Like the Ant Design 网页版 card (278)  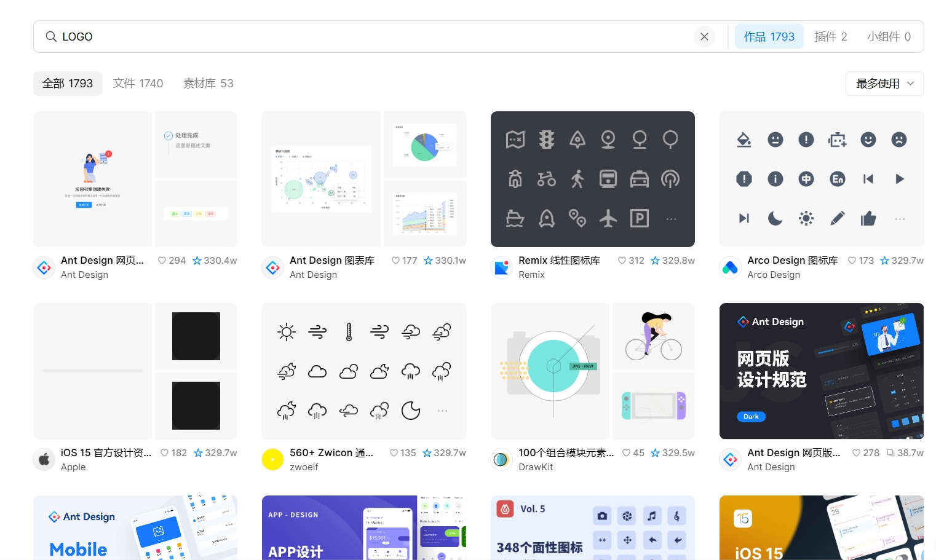tap(857, 453)
